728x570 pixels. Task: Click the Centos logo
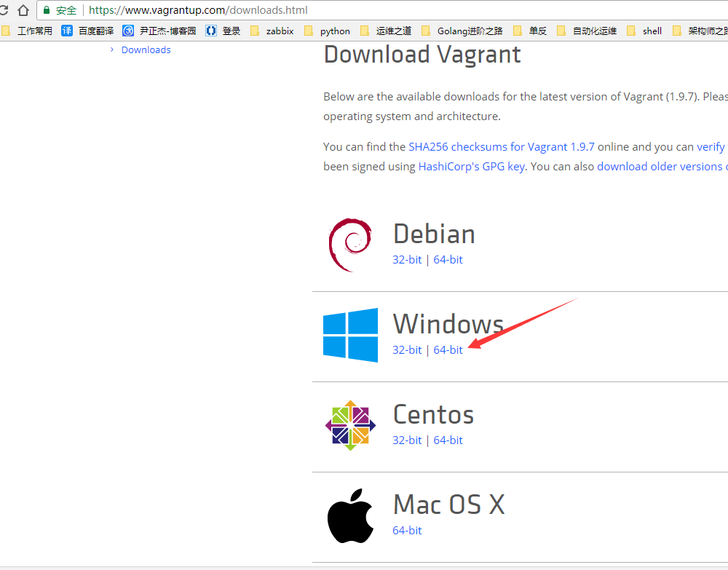[351, 425]
